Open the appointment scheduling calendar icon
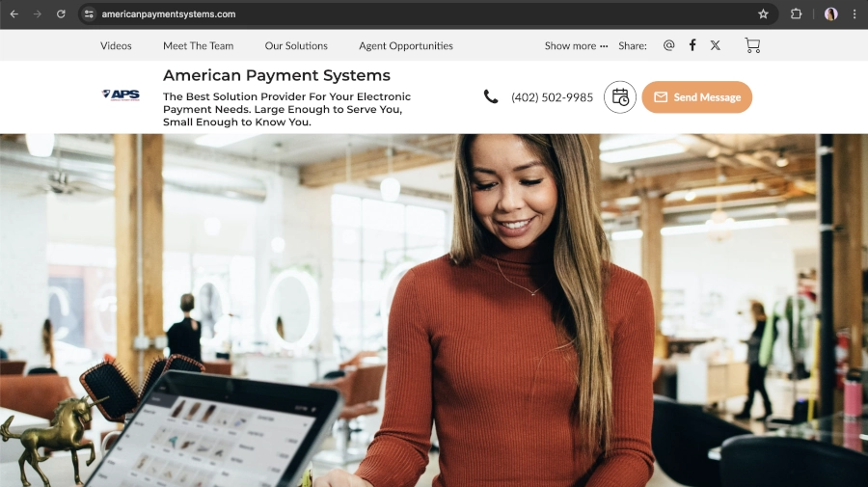 (620, 96)
